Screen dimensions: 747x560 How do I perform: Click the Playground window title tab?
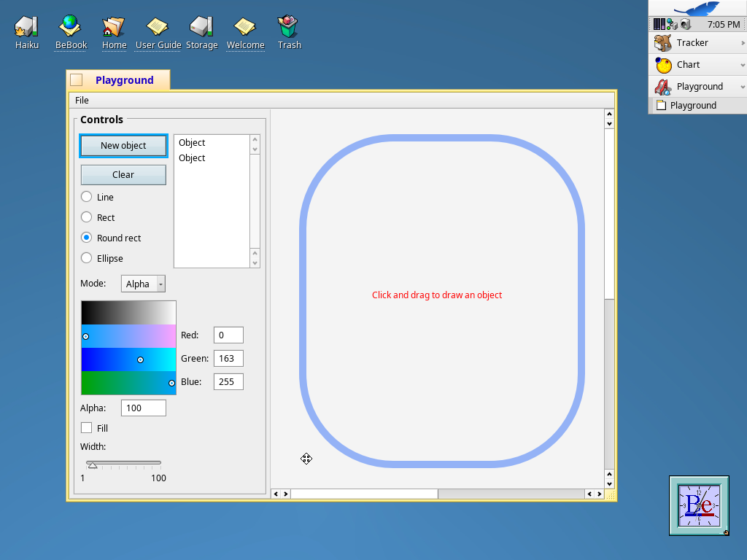(118, 80)
